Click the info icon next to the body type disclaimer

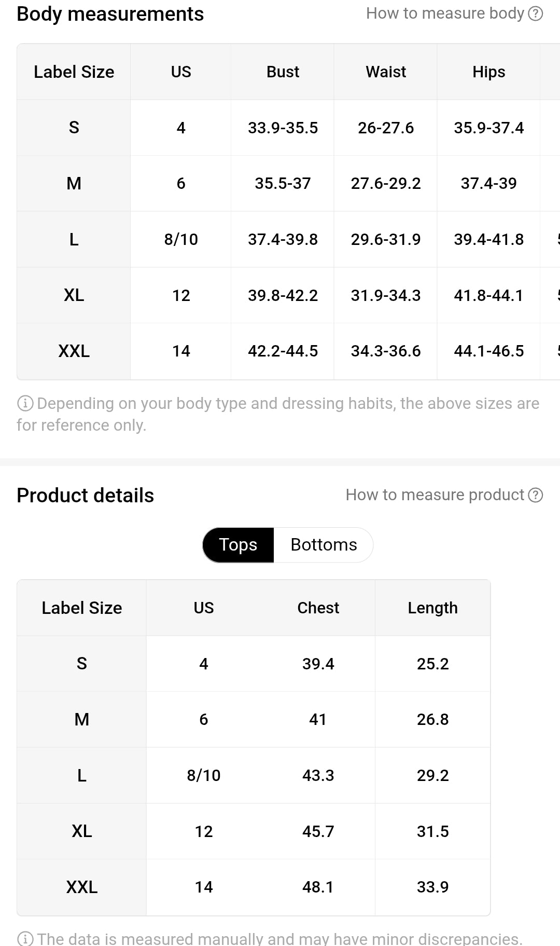(x=25, y=403)
